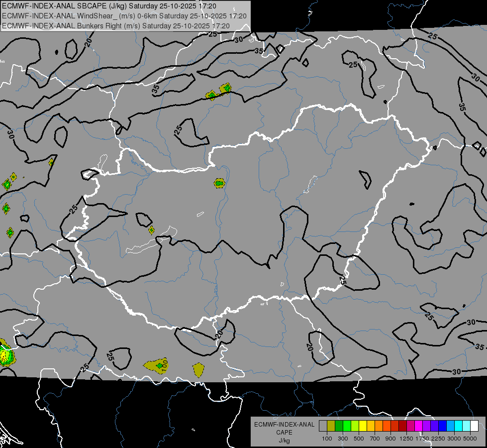Click the 5000 legend tick label
This screenshot has width=487, height=448.
(470, 439)
